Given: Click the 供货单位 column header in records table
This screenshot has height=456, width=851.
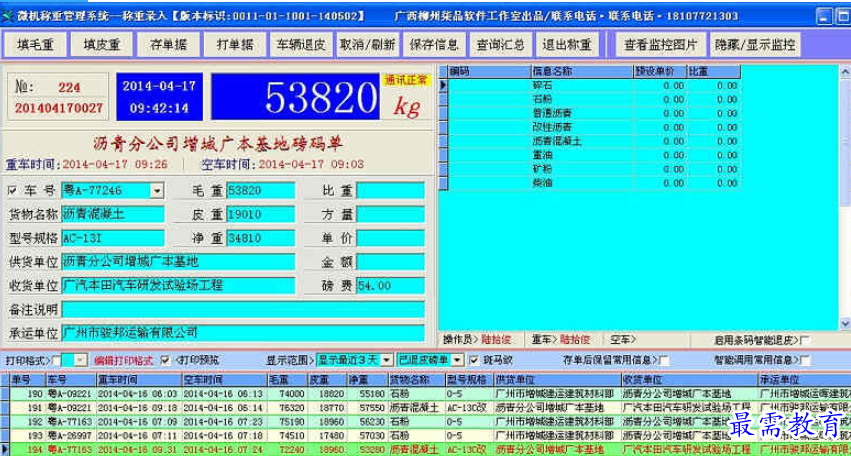Looking at the screenshot, I should point(557,379).
